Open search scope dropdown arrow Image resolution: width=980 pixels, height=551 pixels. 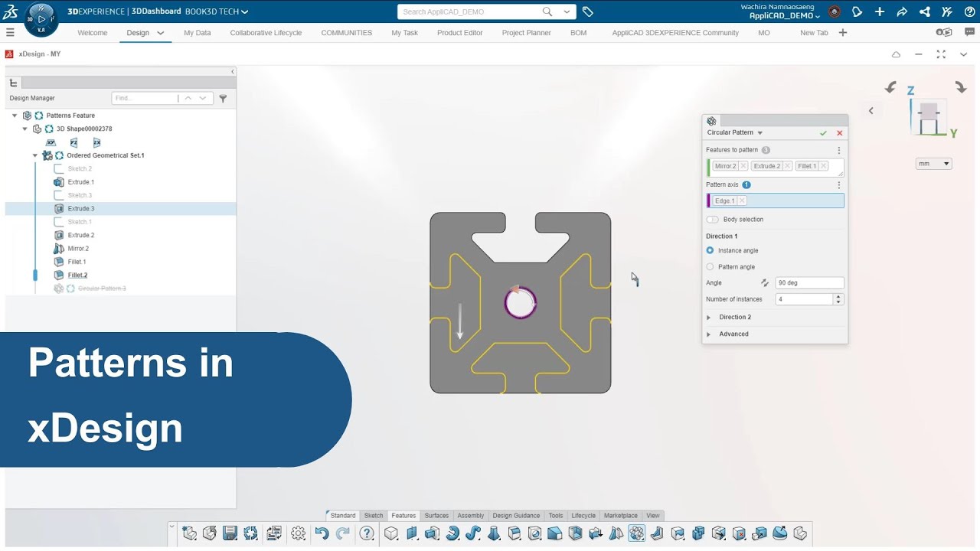(x=567, y=11)
